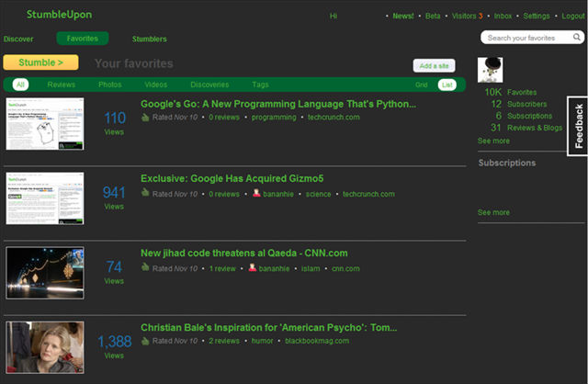
Task: Open the Beta link
Action: click(x=433, y=17)
